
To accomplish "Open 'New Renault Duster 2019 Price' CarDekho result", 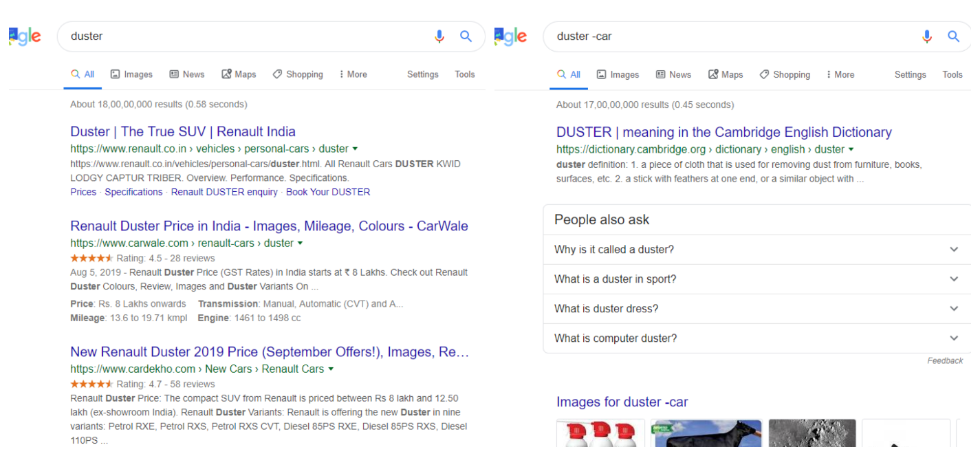I will (x=270, y=352).
